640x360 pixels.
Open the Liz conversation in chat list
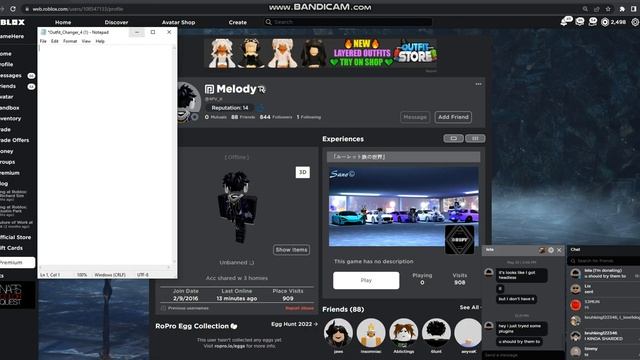(603, 289)
